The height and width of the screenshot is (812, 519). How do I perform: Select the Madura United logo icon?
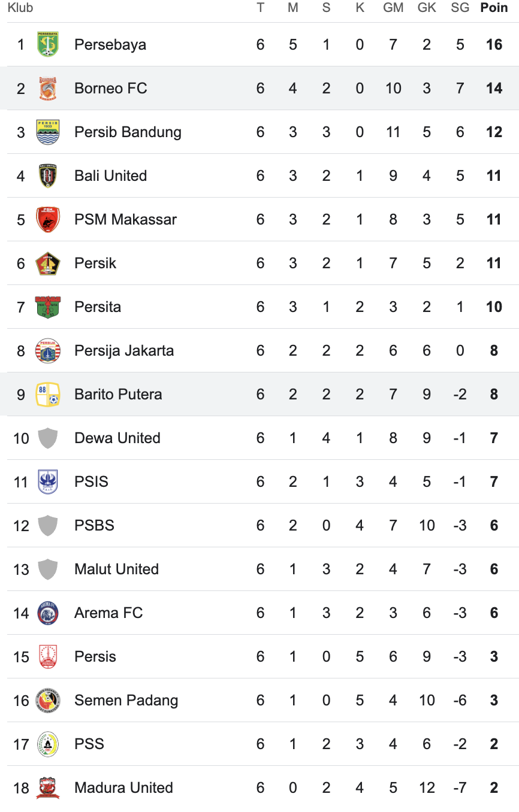48,787
